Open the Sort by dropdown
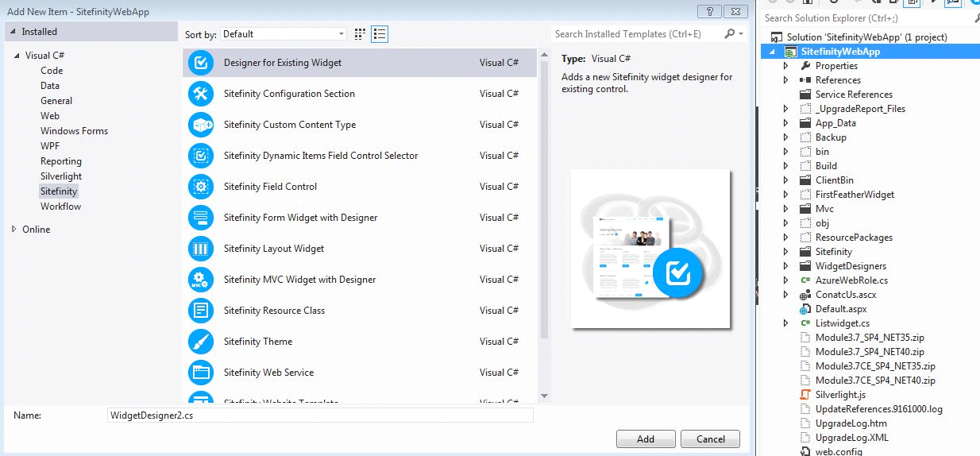 [x=284, y=34]
